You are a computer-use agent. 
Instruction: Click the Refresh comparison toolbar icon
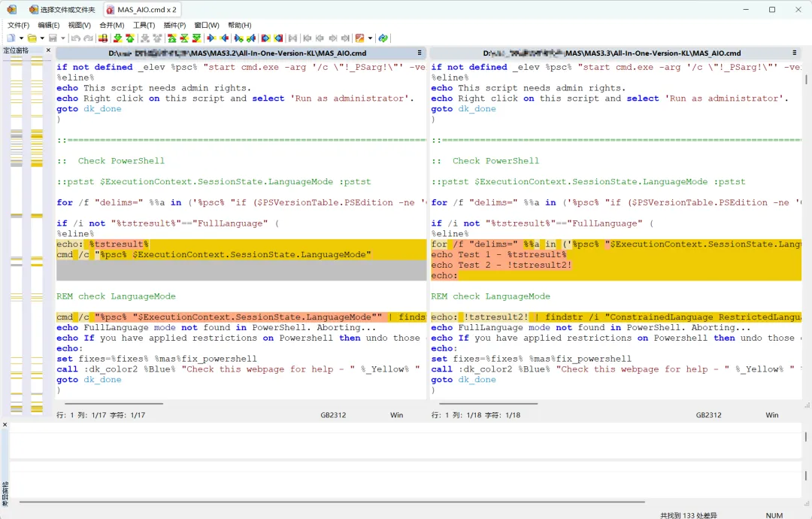tap(383, 38)
